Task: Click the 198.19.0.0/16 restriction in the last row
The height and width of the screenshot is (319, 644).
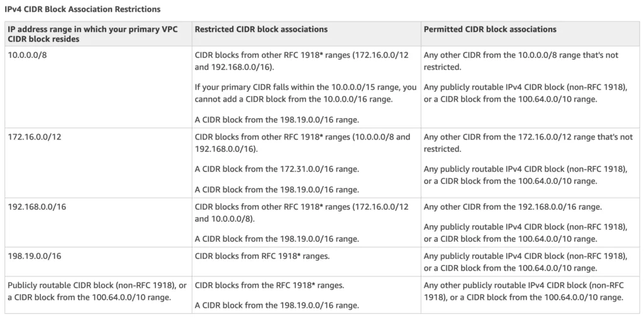Action: point(277,305)
